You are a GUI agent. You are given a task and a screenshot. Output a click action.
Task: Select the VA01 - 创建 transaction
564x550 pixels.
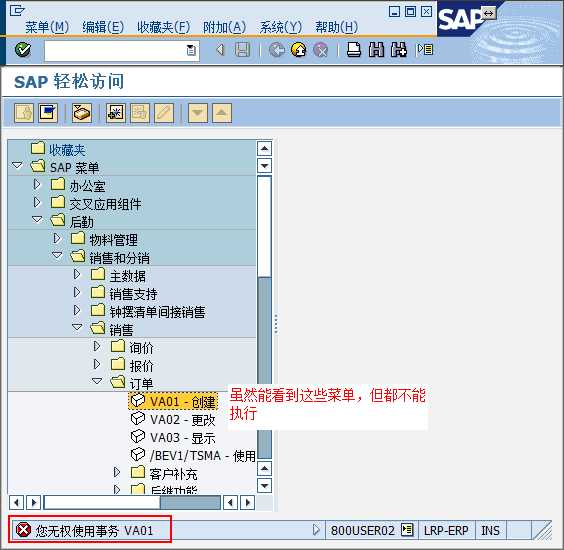pyautogui.click(x=173, y=401)
